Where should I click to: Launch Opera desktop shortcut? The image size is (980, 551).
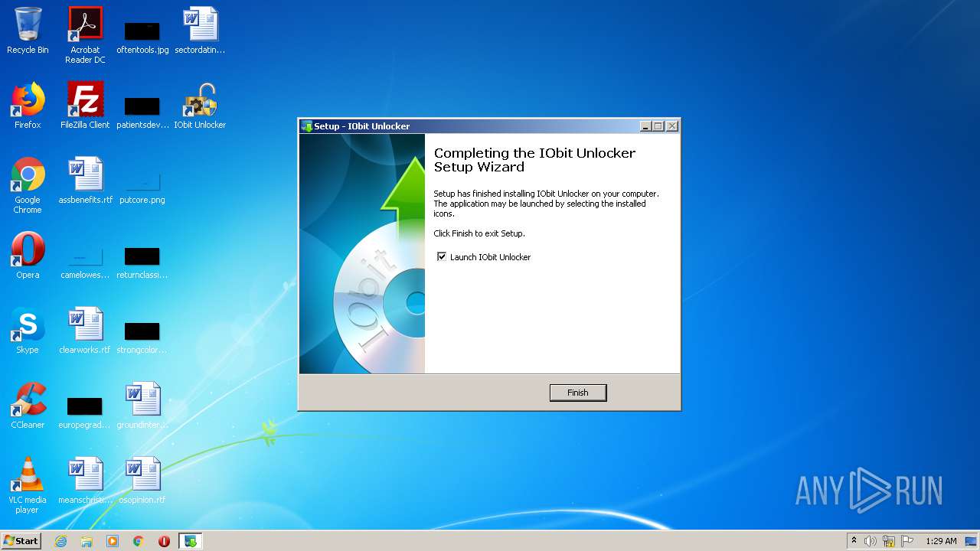[x=28, y=256]
